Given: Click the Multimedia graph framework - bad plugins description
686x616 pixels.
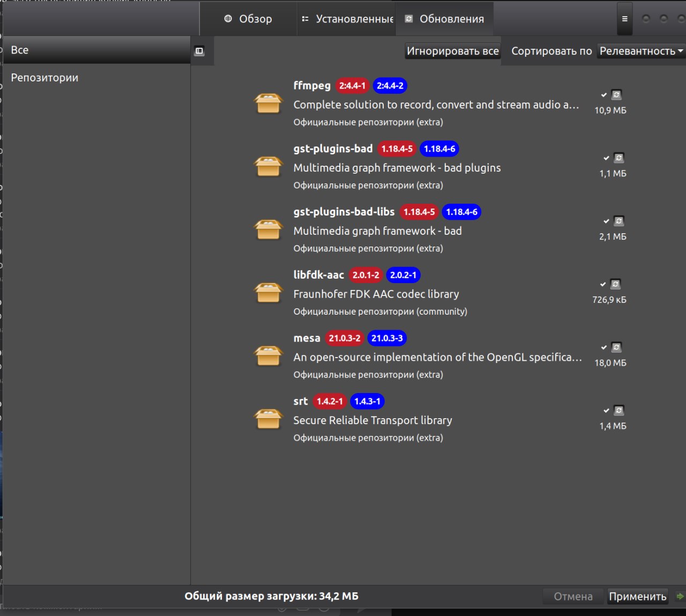Looking at the screenshot, I should (x=397, y=168).
